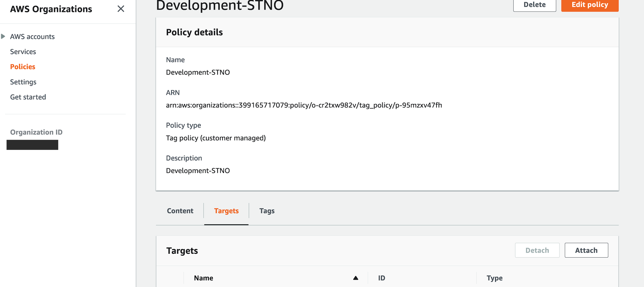644x287 pixels.
Task: Select the Targets tab
Action: pyautogui.click(x=226, y=211)
